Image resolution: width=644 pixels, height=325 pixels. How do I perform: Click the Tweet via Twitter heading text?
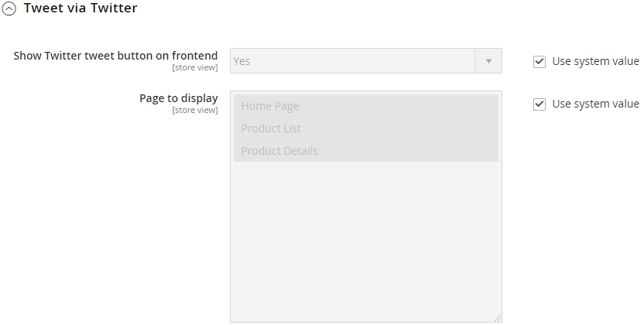pos(80,9)
